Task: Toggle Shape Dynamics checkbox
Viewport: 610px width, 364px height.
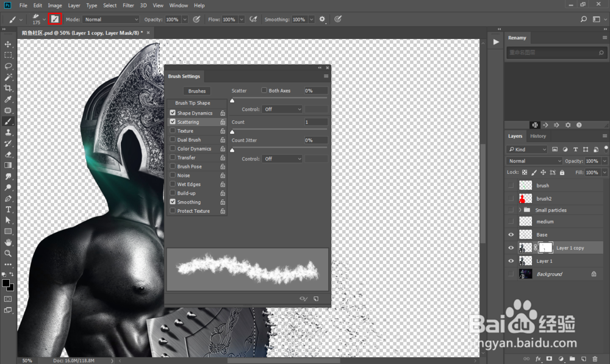Action: [x=173, y=113]
